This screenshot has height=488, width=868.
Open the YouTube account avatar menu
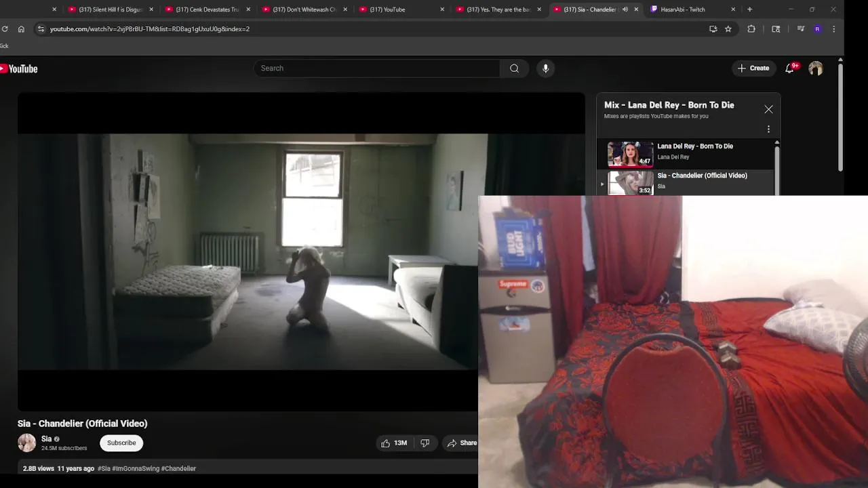[816, 68]
